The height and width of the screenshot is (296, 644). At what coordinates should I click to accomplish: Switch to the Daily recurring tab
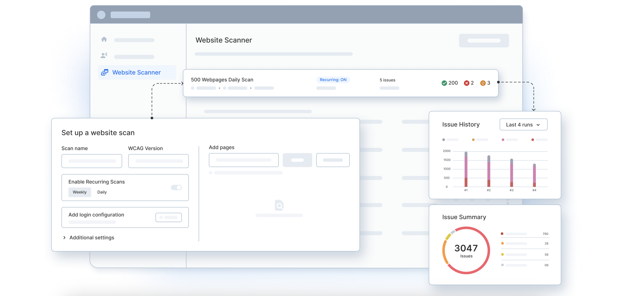(x=101, y=192)
